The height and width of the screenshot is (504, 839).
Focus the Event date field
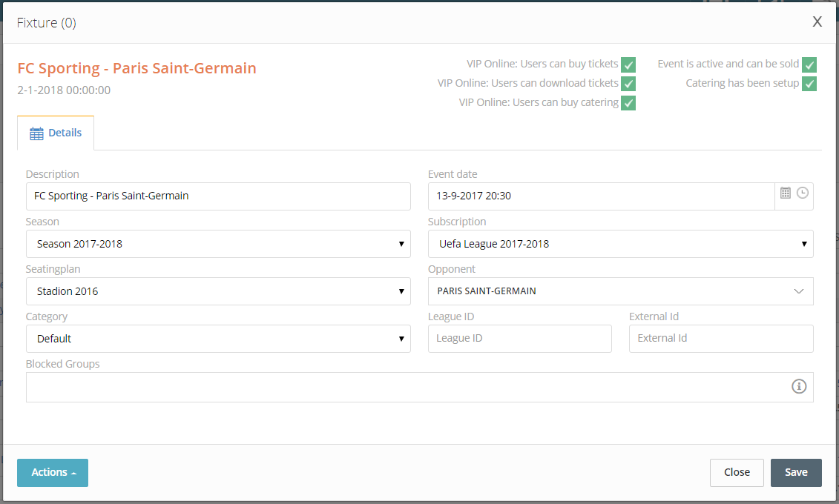[x=602, y=196]
